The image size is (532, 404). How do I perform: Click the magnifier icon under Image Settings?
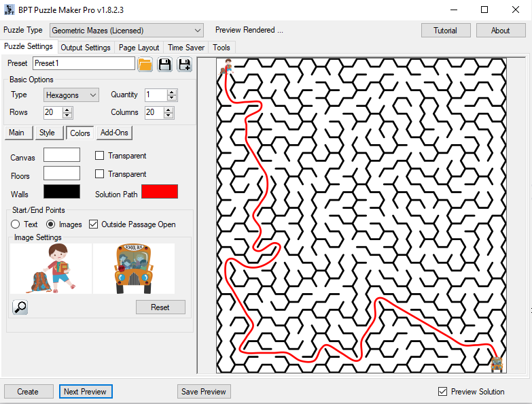[x=20, y=307]
